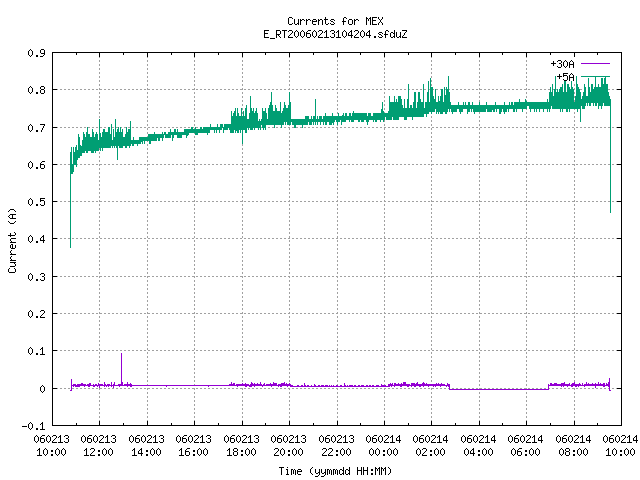Click the chart title 'Currents for MEX'
This screenshot has height=480, width=640.
pyautogui.click(x=335, y=21)
